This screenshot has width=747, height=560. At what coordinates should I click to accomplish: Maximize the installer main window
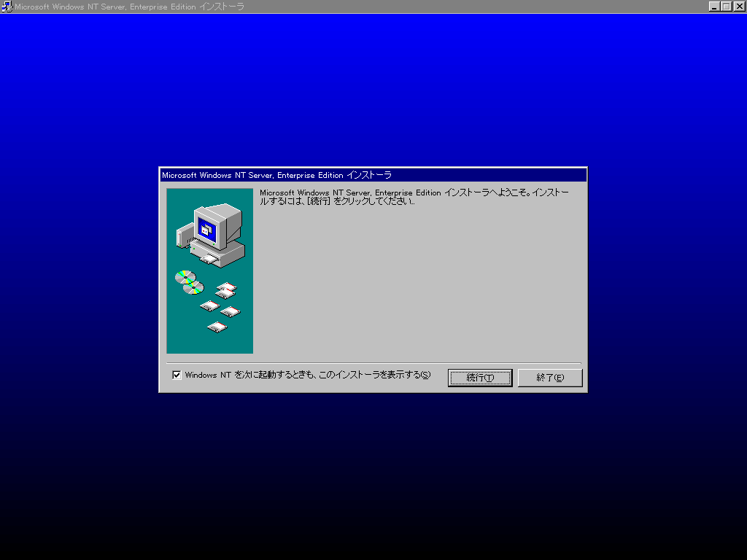(x=726, y=7)
